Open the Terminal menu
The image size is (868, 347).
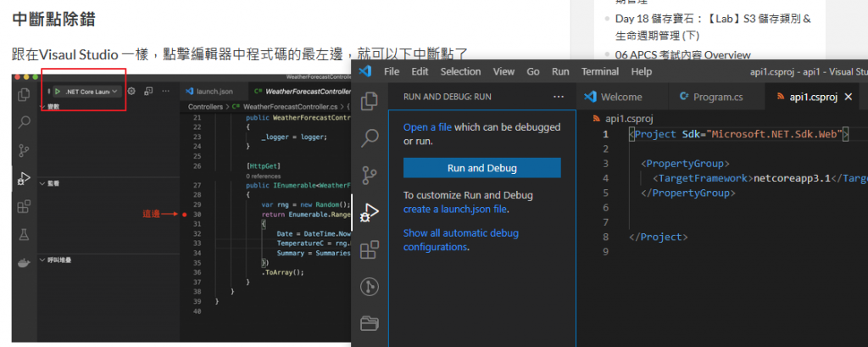(600, 71)
